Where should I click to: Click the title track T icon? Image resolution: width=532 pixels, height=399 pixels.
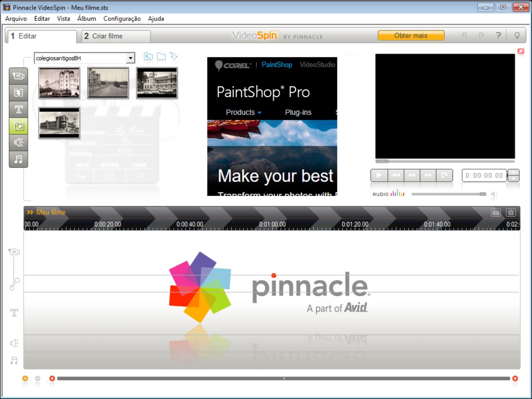tap(14, 313)
